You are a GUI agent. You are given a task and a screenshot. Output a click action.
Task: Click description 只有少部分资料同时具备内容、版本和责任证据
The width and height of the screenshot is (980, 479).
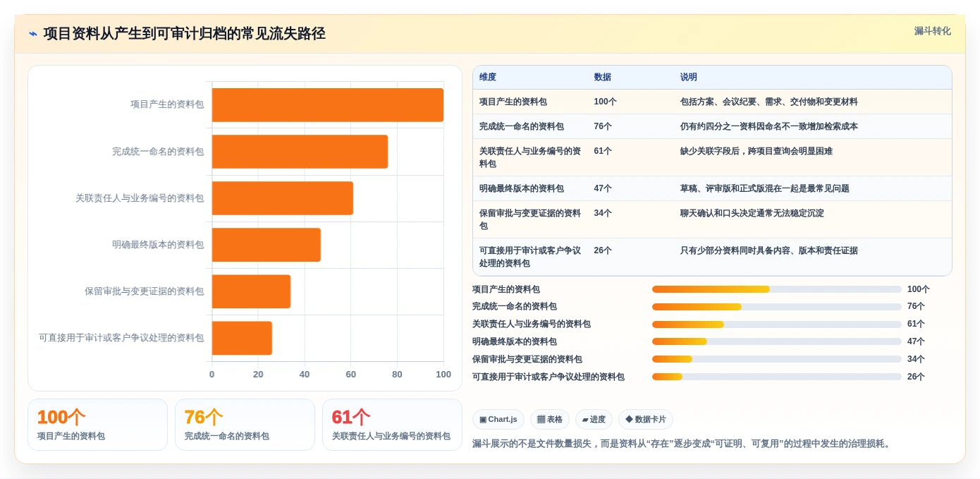[768, 250]
